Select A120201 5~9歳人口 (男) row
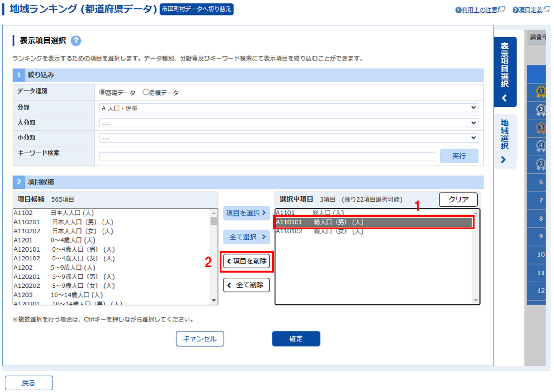Viewport: 554px width, 392px height. (x=112, y=277)
